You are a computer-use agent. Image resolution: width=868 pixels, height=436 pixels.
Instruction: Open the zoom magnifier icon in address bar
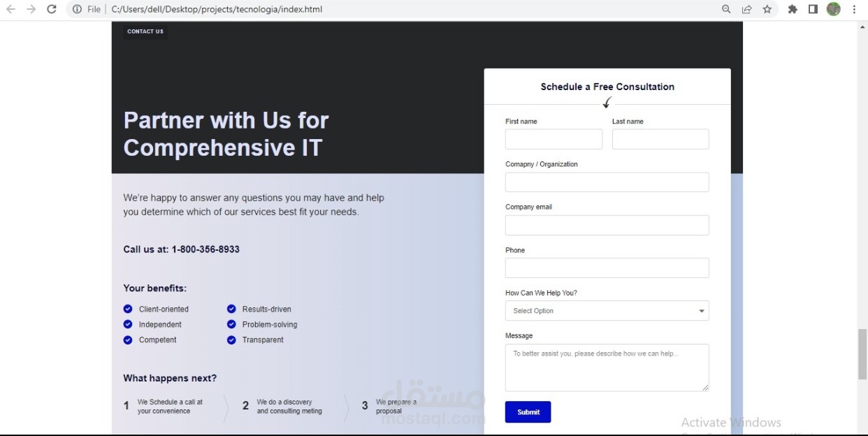pyautogui.click(x=726, y=9)
